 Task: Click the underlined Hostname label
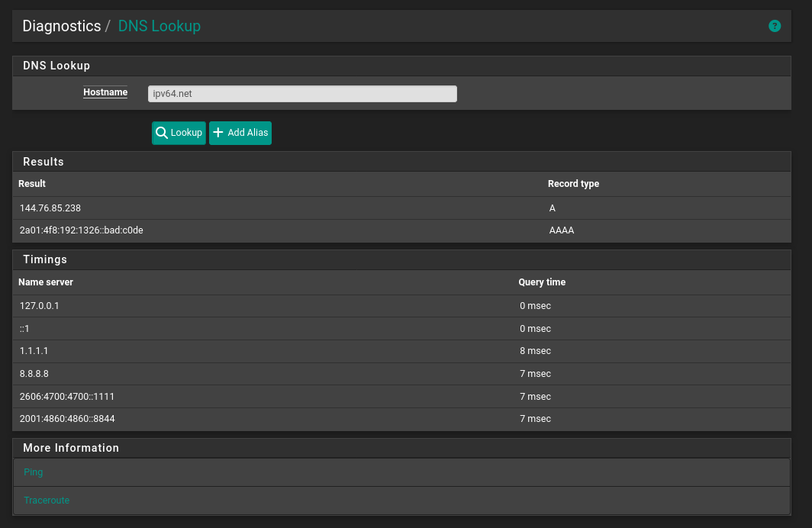pos(105,92)
